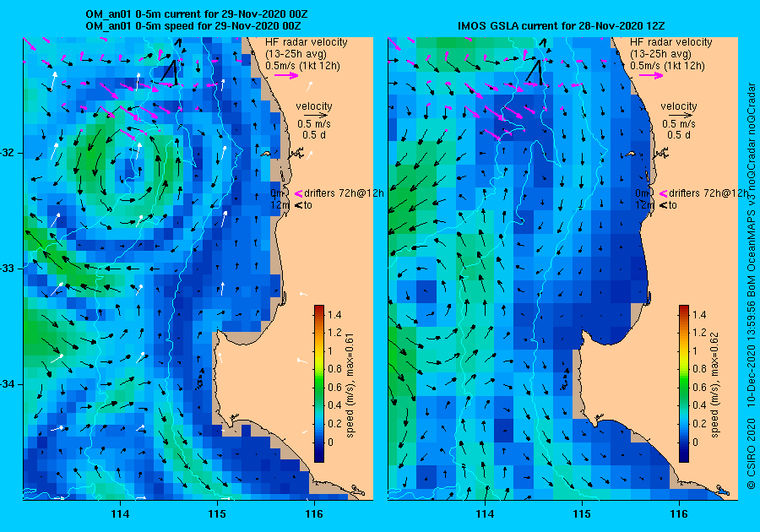Click the left map's speed color bar
Viewport: 760px width, 532px height.
pos(319,383)
